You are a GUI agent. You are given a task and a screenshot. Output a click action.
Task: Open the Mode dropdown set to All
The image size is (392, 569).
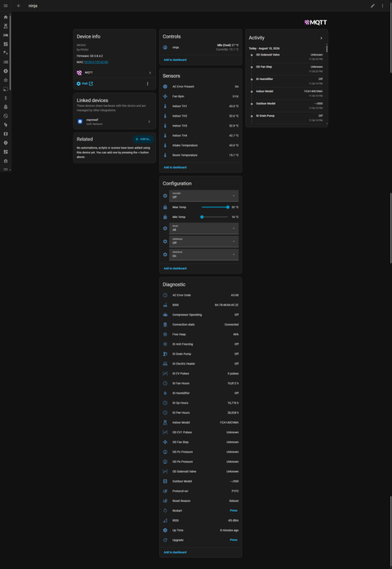(203, 229)
